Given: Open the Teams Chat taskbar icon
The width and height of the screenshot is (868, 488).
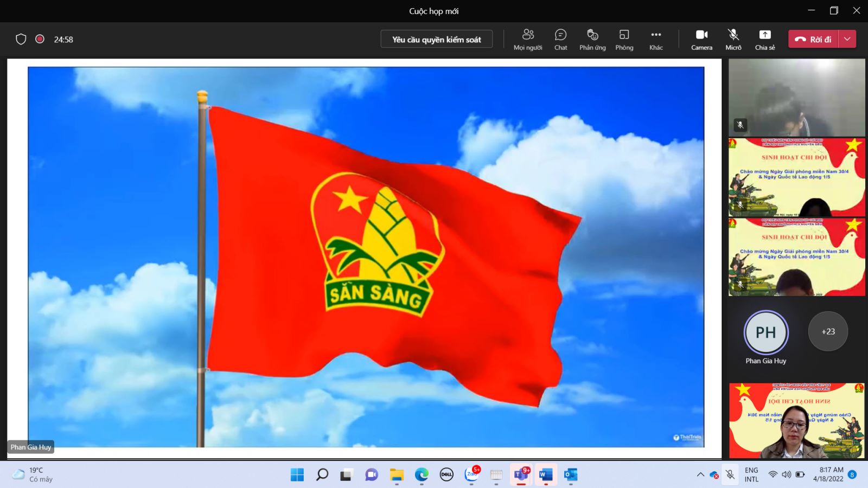Looking at the screenshot, I should [x=372, y=475].
